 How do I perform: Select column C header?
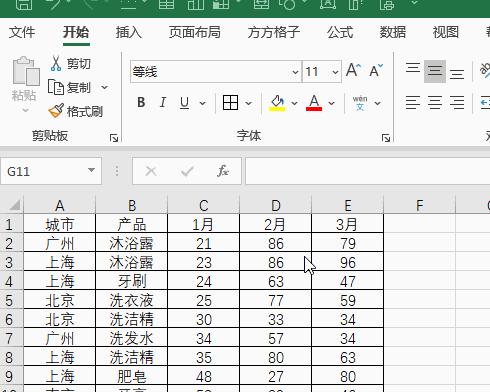tap(204, 205)
